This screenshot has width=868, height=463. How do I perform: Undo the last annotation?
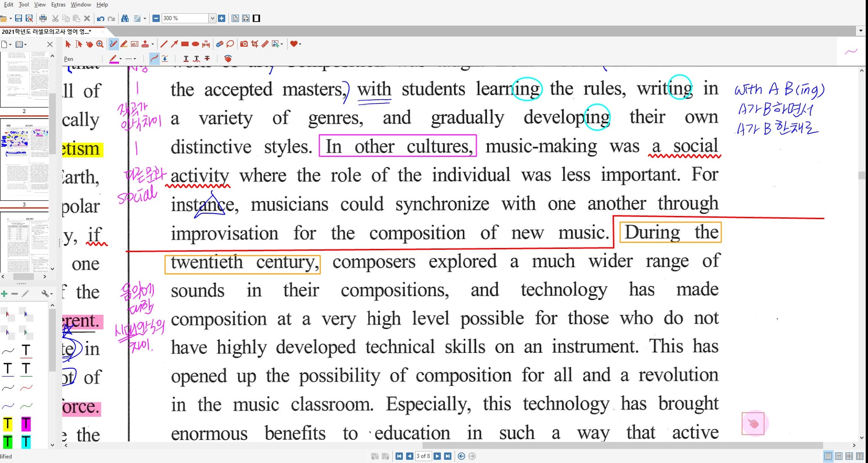[x=100, y=18]
